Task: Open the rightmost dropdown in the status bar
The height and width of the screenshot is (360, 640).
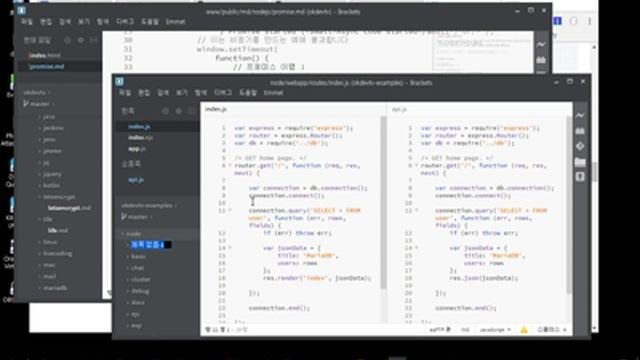Action: tap(552, 330)
